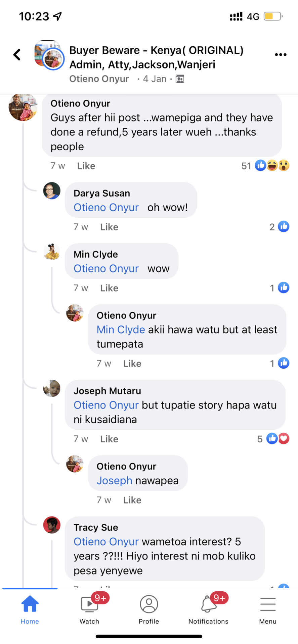Tap the thumbs-up reaction on Darya Susan's comment
The height and width of the screenshot is (644, 298).
click(284, 227)
